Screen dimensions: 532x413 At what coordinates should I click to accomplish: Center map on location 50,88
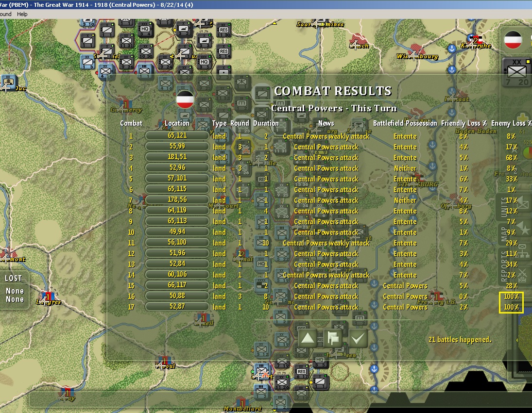click(177, 296)
